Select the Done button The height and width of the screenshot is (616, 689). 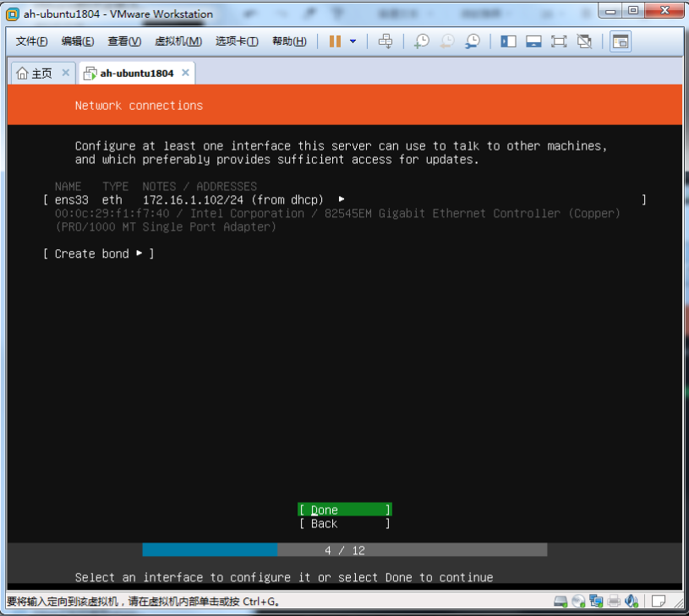click(x=344, y=510)
